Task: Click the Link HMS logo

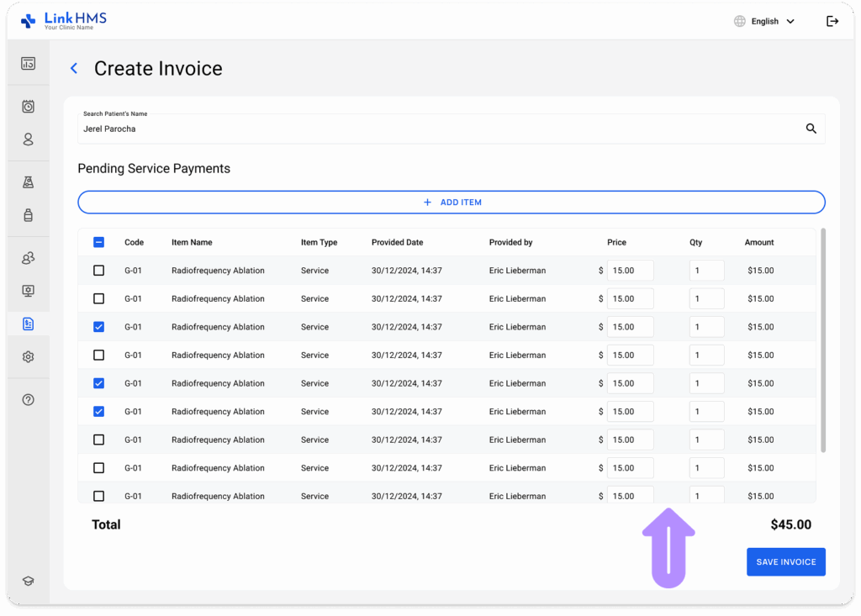Action: (64, 21)
